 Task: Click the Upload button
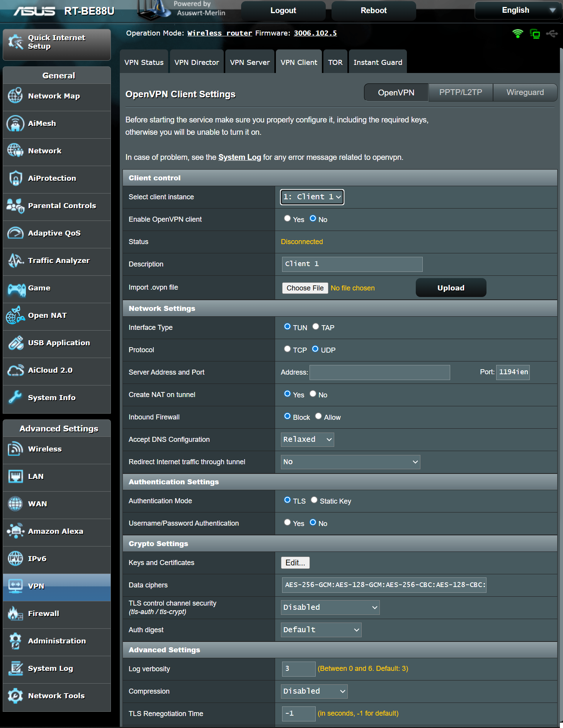click(x=451, y=288)
